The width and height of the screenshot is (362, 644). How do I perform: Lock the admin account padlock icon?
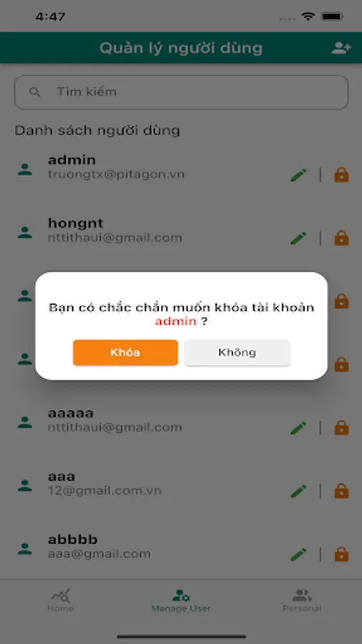tap(341, 175)
